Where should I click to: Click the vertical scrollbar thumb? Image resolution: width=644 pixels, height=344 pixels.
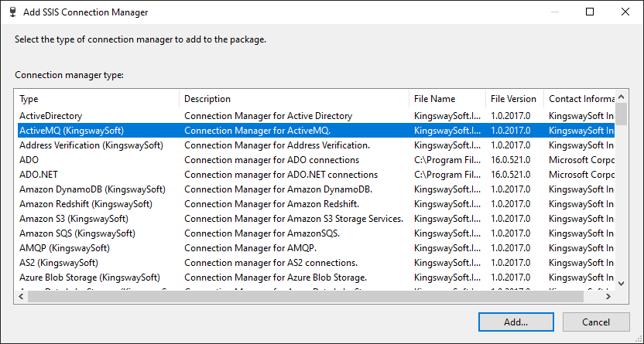pyautogui.click(x=621, y=114)
